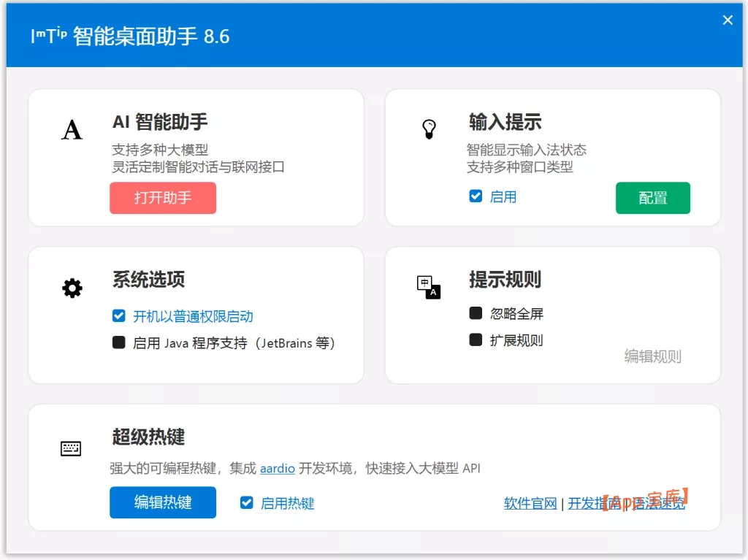The height and width of the screenshot is (560, 748).
Task: Open the aardio hyperlink
Action: pos(277,469)
